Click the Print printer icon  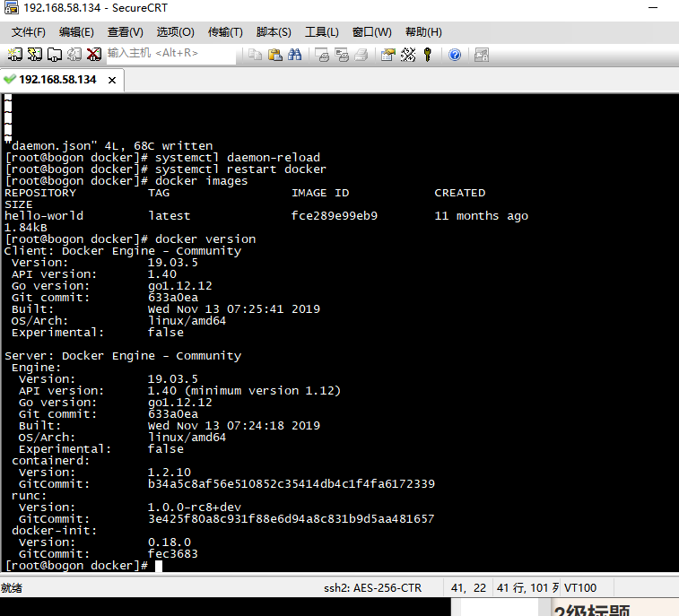click(x=361, y=55)
